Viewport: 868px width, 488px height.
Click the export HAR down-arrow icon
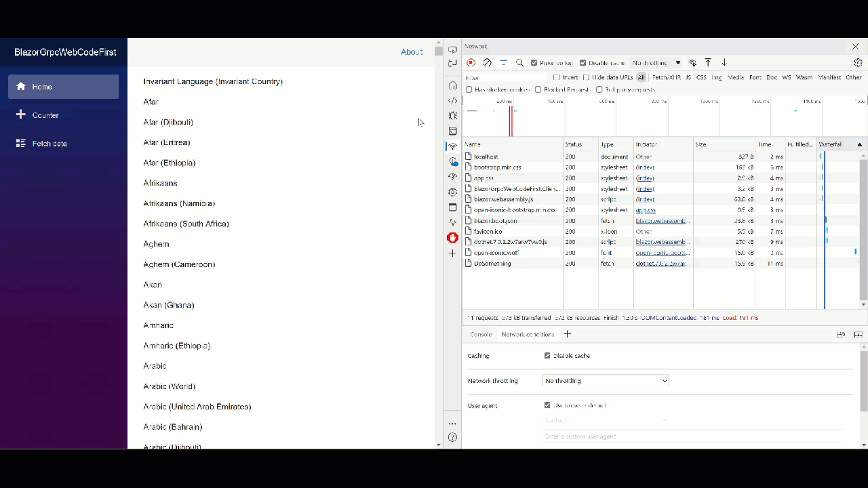click(x=724, y=62)
